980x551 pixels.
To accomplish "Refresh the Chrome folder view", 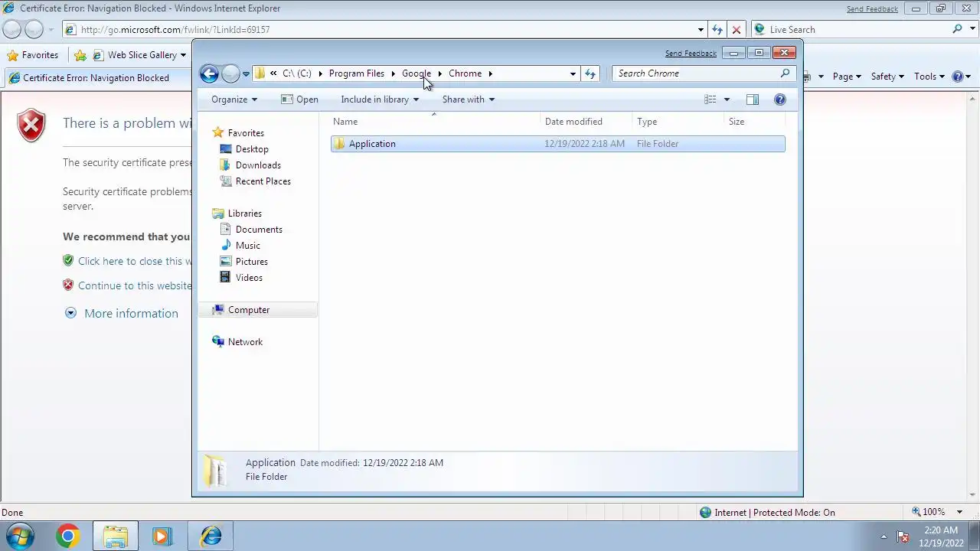I will pyautogui.click(x=590, y=73).
